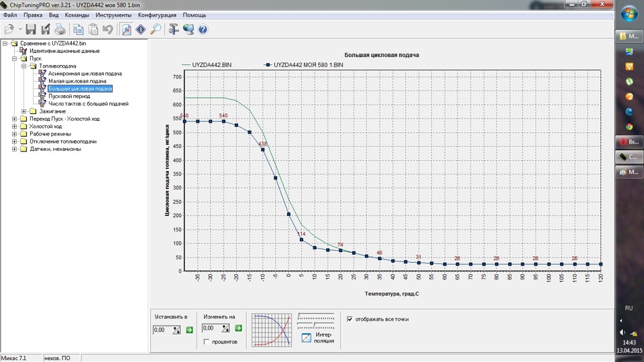Open the 'Инструменты' menu
This screenshot has width=644, height=362.
pyautogui.click(x=113, y=15)
